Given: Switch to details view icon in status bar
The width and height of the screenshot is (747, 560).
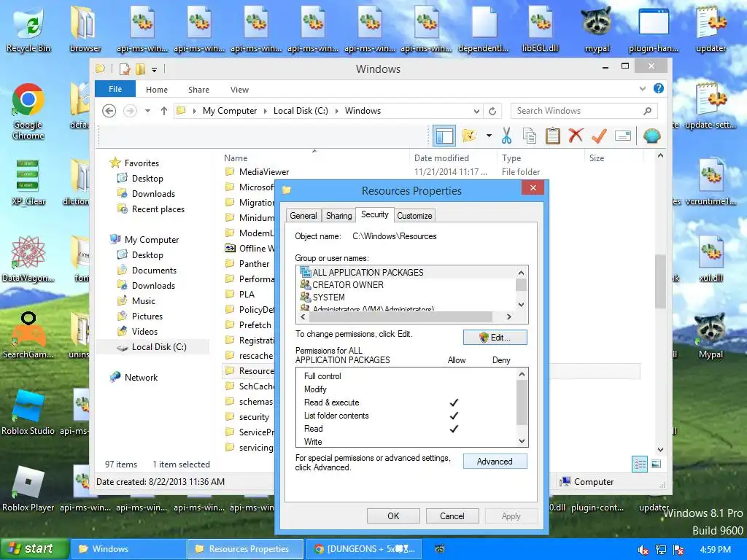Looking at the screenshot, I should [x=639, y=464].
